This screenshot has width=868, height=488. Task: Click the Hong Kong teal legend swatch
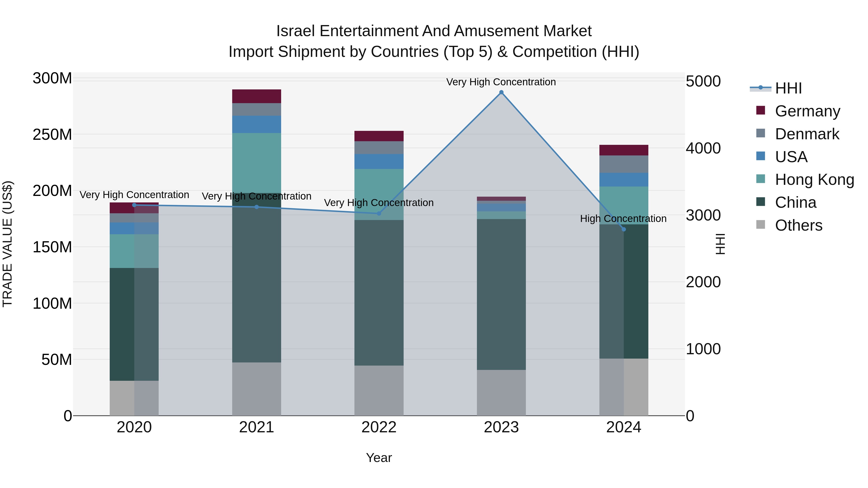[x=760, y=179]
